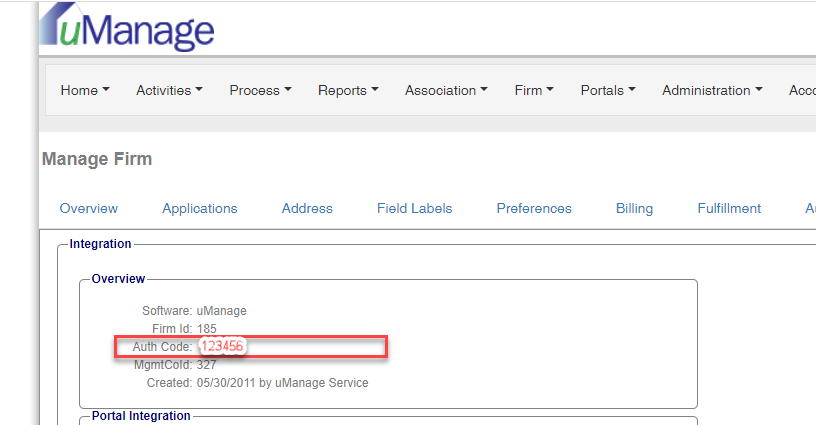The image size is (816, 425).
Task: Switch to the Overview tab
Action: coord(88,209)
